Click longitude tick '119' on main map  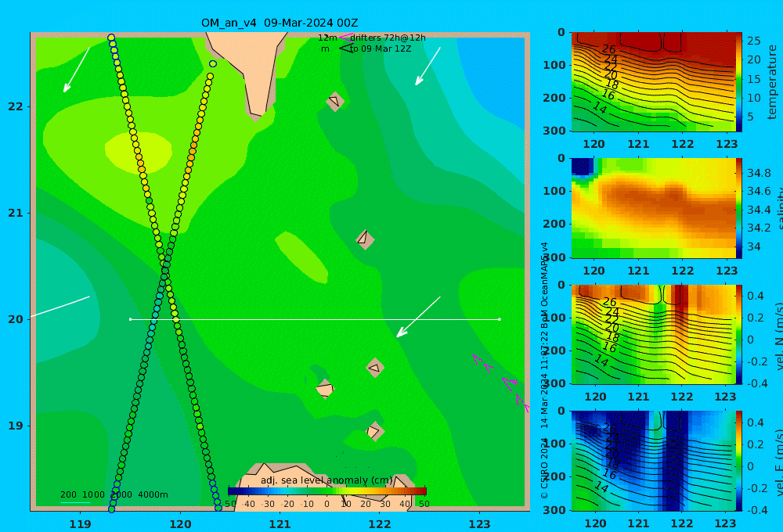pyautogui.click(x=81, y=524)
